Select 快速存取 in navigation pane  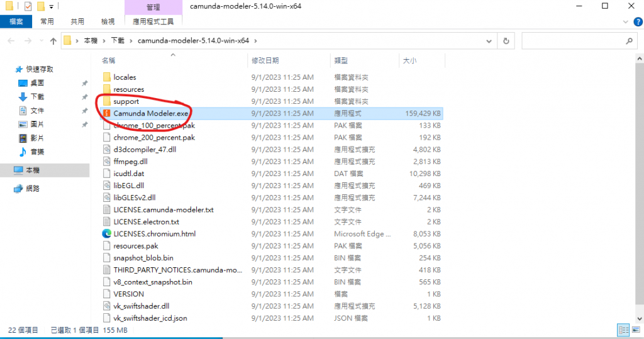(x=40, y=69)
